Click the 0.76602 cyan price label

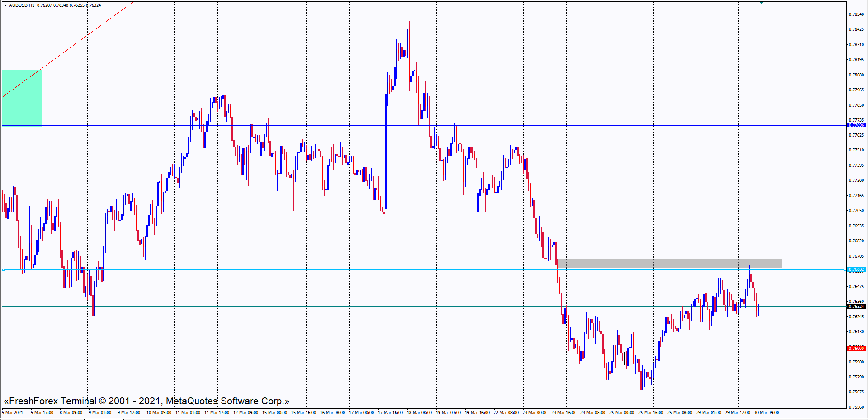pyautogui.click(x=856, y=269)
